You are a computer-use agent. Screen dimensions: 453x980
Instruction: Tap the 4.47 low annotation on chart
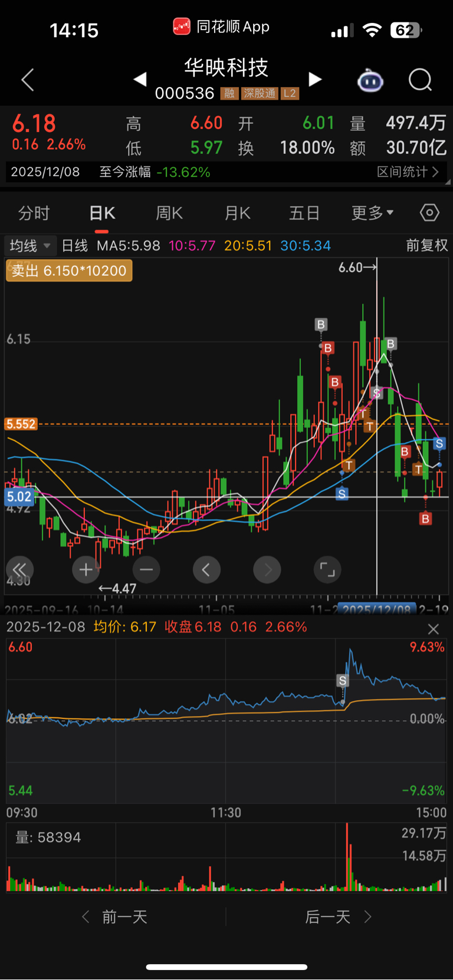tap(117, 588)
